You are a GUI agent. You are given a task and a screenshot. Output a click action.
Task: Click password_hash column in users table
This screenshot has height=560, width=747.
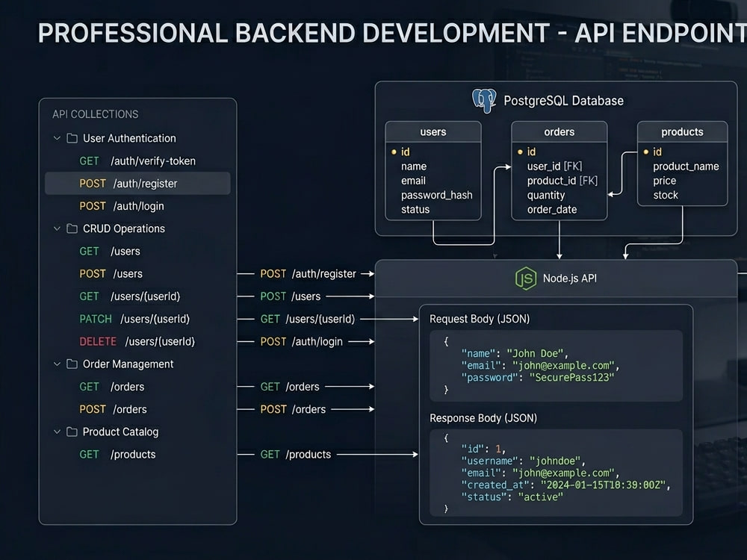click(437, 195)
